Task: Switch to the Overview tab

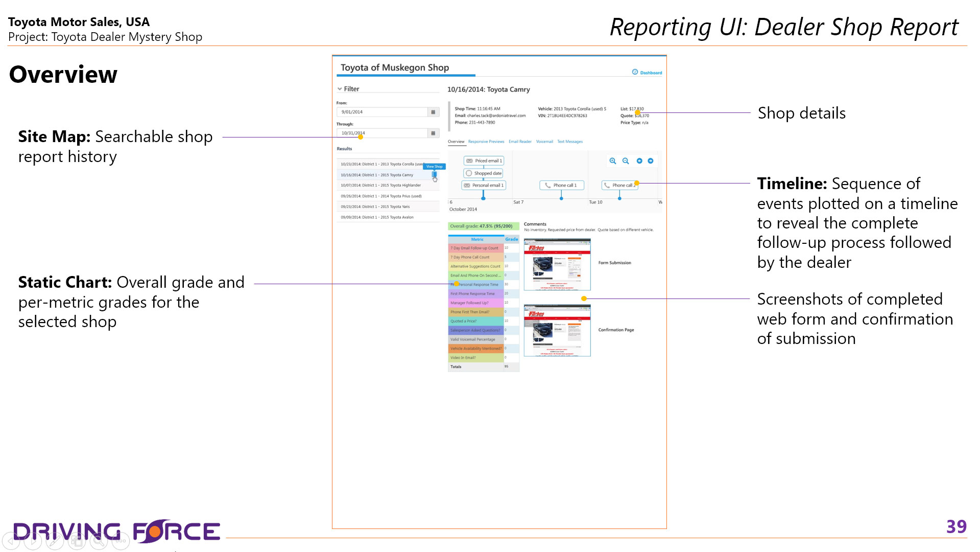Action: click(456, 142)
